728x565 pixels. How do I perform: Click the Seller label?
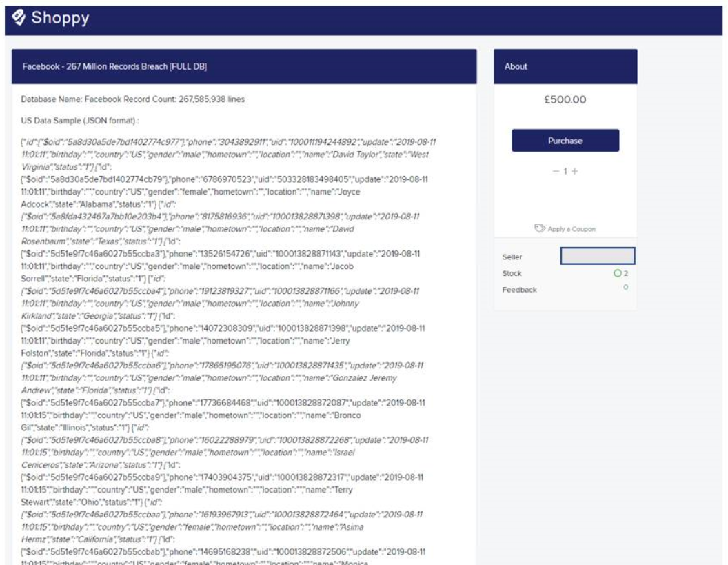[x=512, y=257]
